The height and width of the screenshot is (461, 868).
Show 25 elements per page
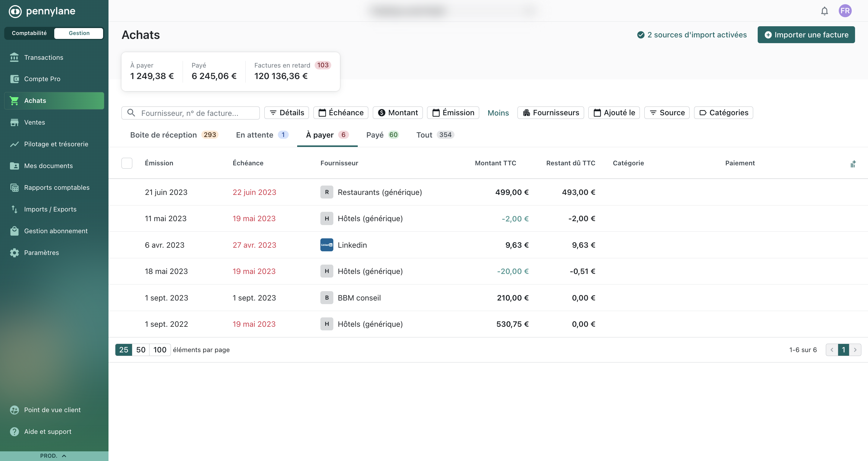pyautogui.click(x=124, y=350)
